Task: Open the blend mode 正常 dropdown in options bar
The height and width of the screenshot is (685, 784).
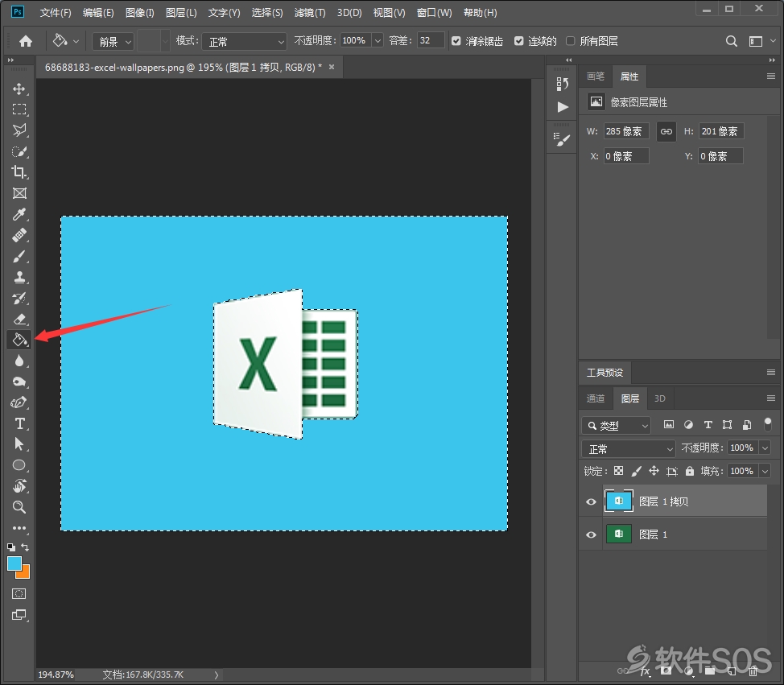Action: (244, 42)
